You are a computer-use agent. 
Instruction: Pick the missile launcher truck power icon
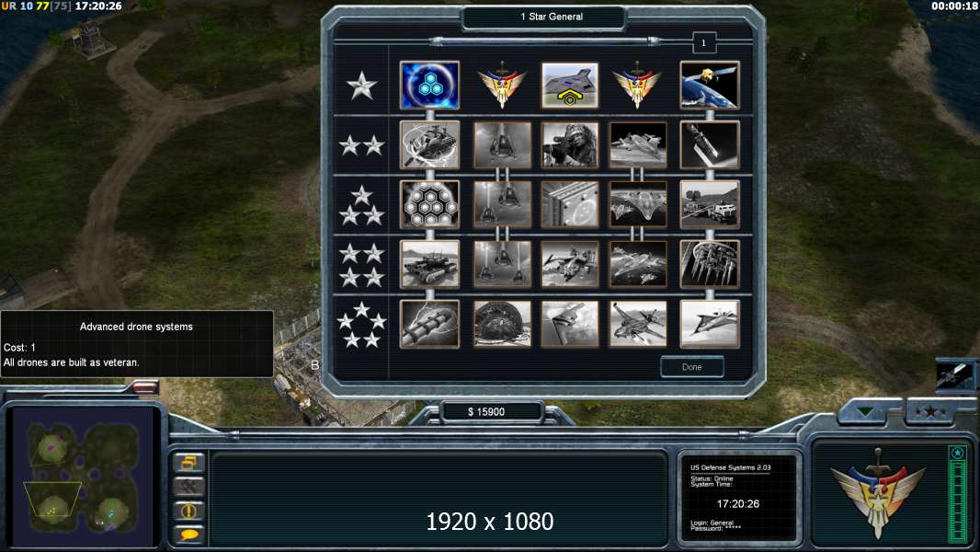(710, 204)
